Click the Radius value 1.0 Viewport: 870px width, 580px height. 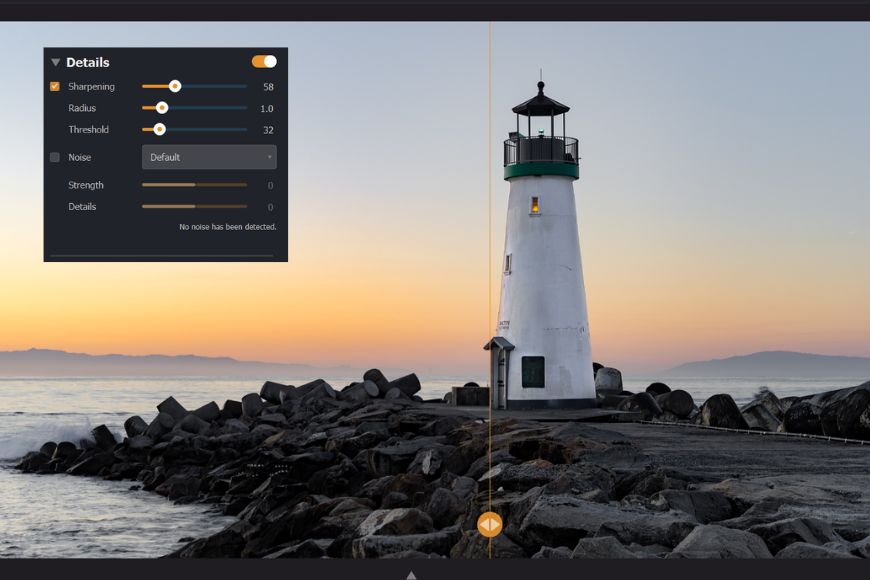coord(267,108)
